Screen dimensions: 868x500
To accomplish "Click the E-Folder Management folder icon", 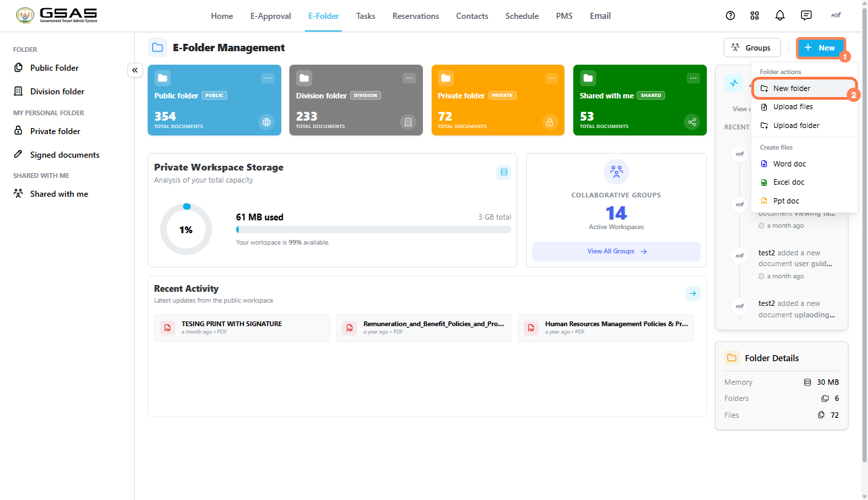I will pos(157,47).
